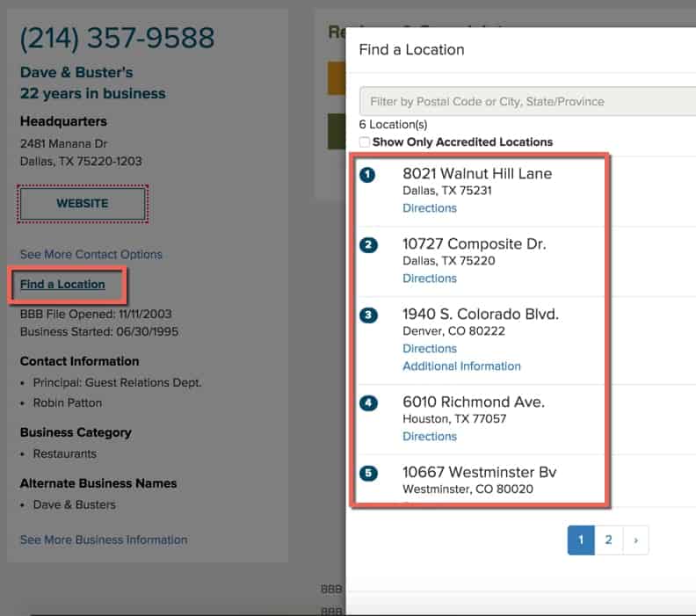Click Dave & Buster's business name heading
Viewport: 696px width, 616px height.
(x=76, y=72)
